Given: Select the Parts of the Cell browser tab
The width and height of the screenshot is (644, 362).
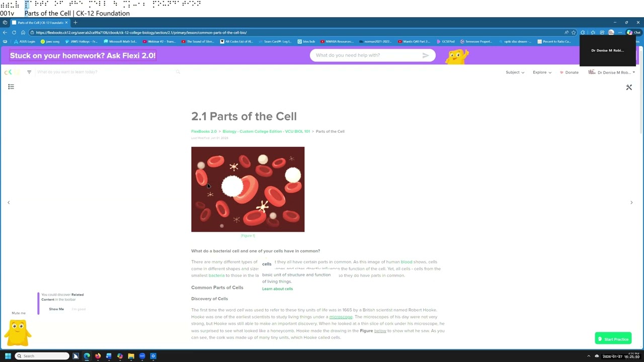Looking at the screenshot, I should pos(40,23).
